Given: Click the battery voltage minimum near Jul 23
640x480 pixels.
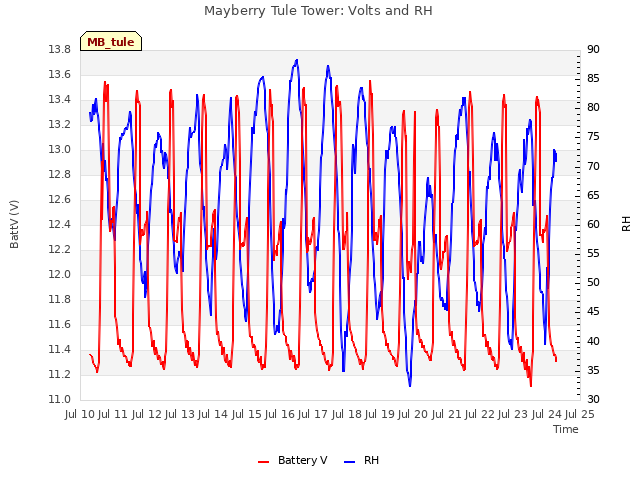Looking at the screenshot, I should pos(531,385).
